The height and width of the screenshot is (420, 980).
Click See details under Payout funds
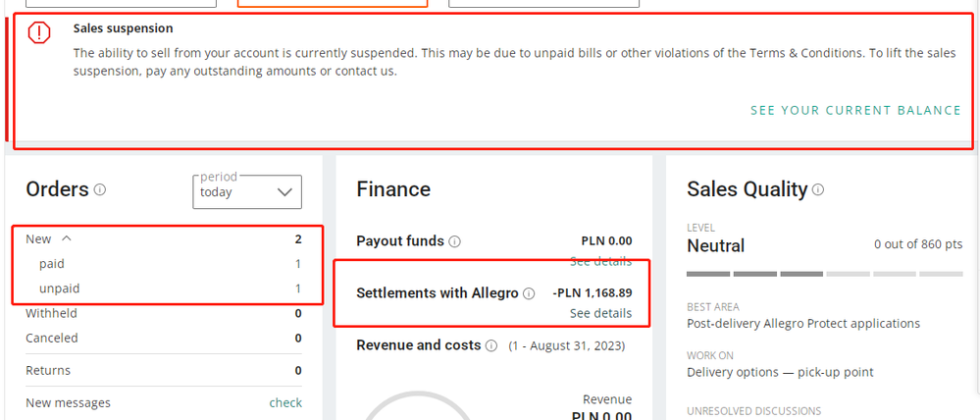(x=600, y=261)
